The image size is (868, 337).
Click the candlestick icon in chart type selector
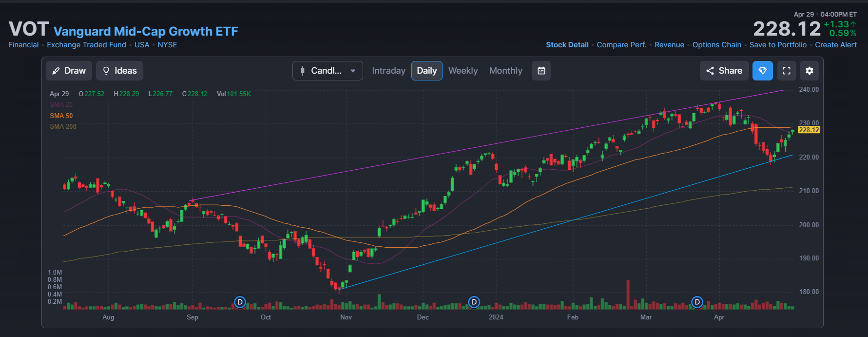(303, 71)
